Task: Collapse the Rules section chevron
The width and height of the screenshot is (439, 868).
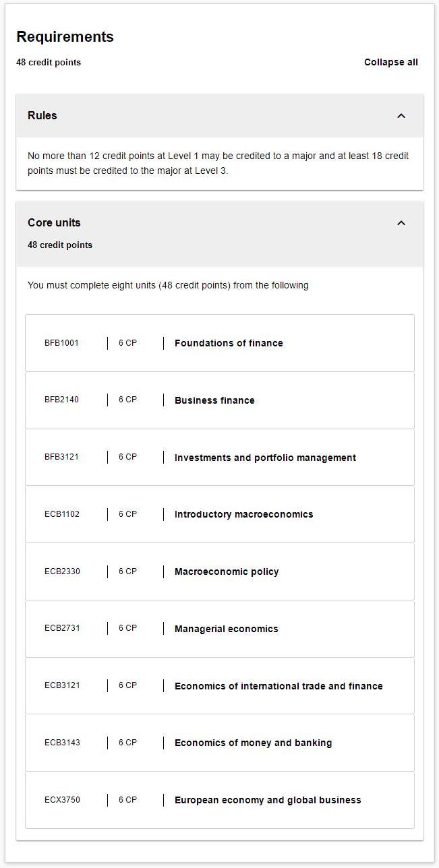Action: click(401, 116)
